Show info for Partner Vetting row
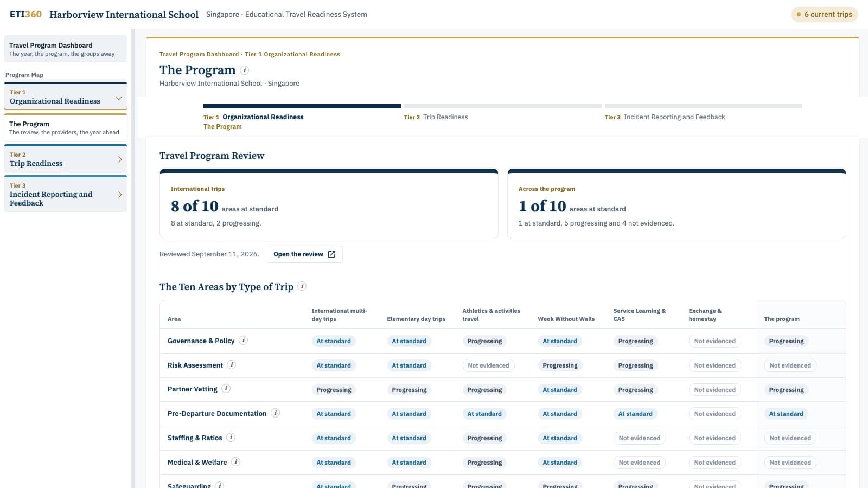This screenshot has height=488, width=868. tap(226, 389)
